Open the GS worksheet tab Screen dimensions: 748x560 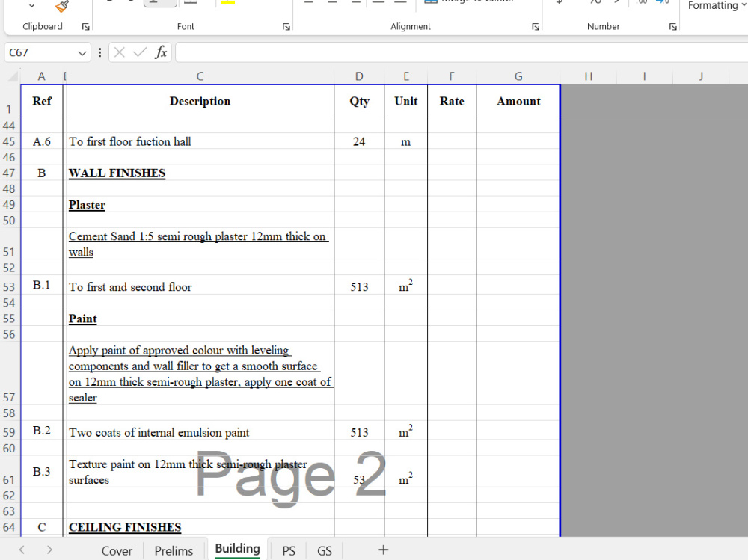click(324, 550)
